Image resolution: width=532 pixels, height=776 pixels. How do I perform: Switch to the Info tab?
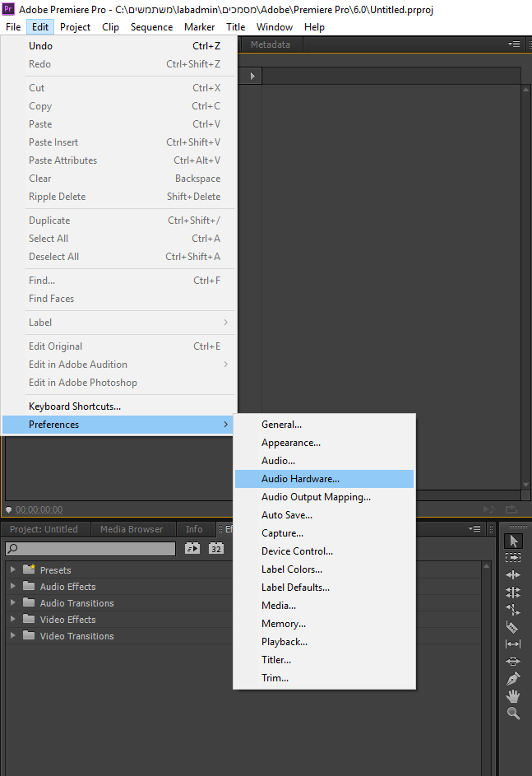[x=194, y=529]
